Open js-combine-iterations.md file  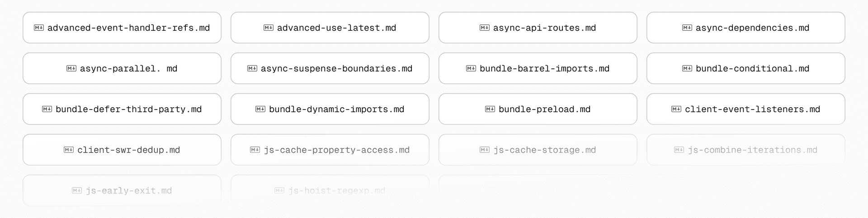click(x=746, y=150)
